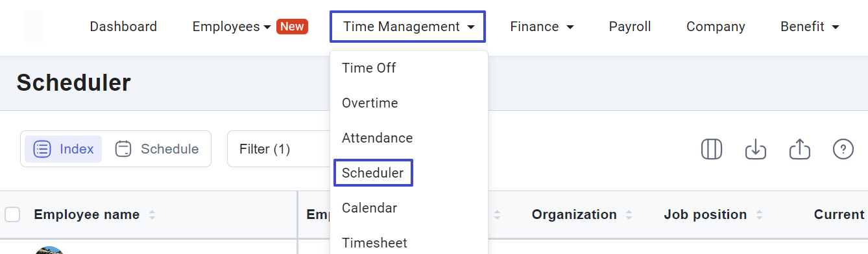Screen dimensions: 868x254
Task: Expand the Employees dropdown menu
Action: click(231, 27)
